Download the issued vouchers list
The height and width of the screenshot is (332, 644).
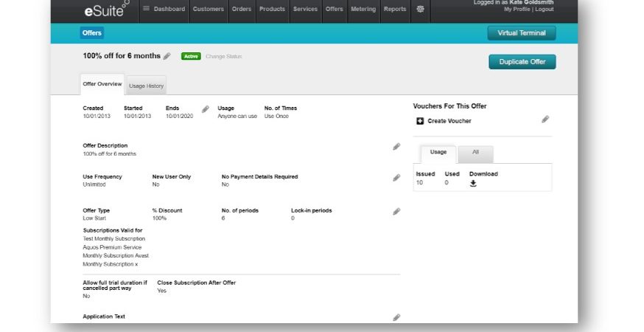(473, 184)
